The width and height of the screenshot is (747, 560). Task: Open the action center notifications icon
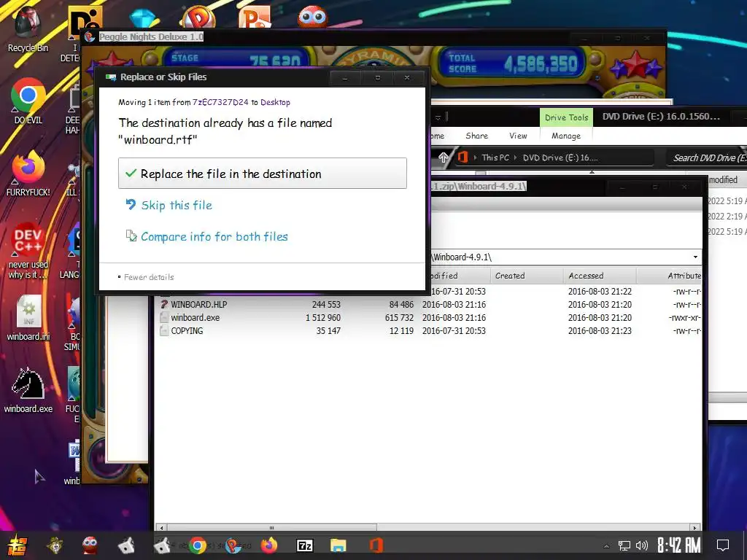click(723, 545)
